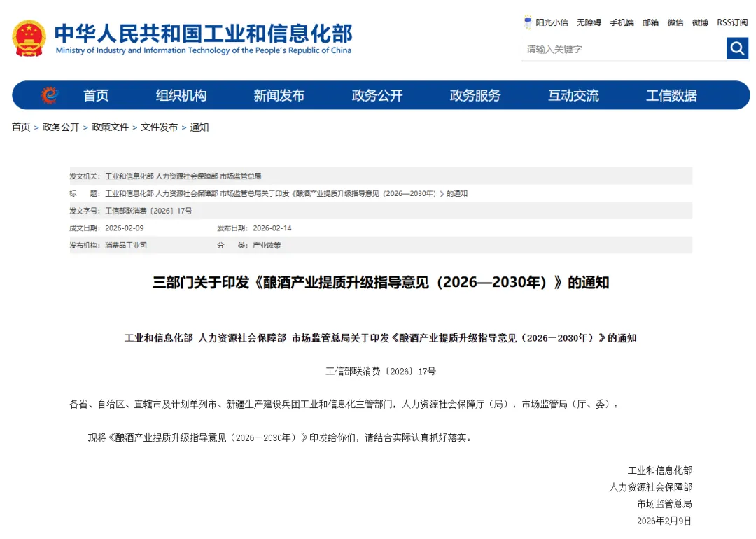Click the 标题 row value text

coord(286,193)
